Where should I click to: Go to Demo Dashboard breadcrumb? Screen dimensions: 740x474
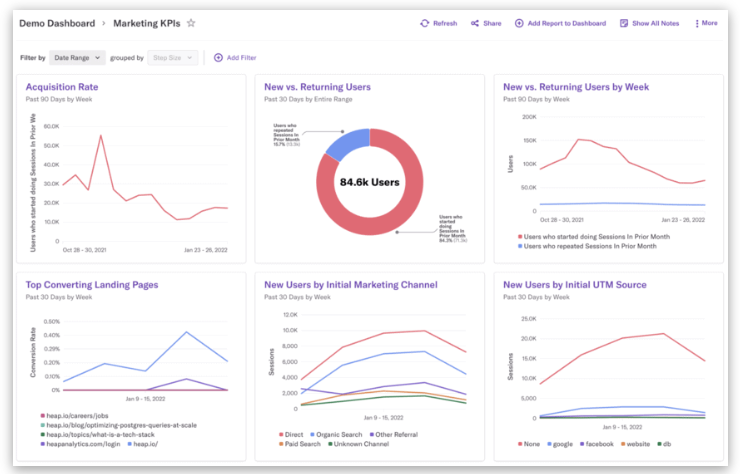(x=57, y=23)
